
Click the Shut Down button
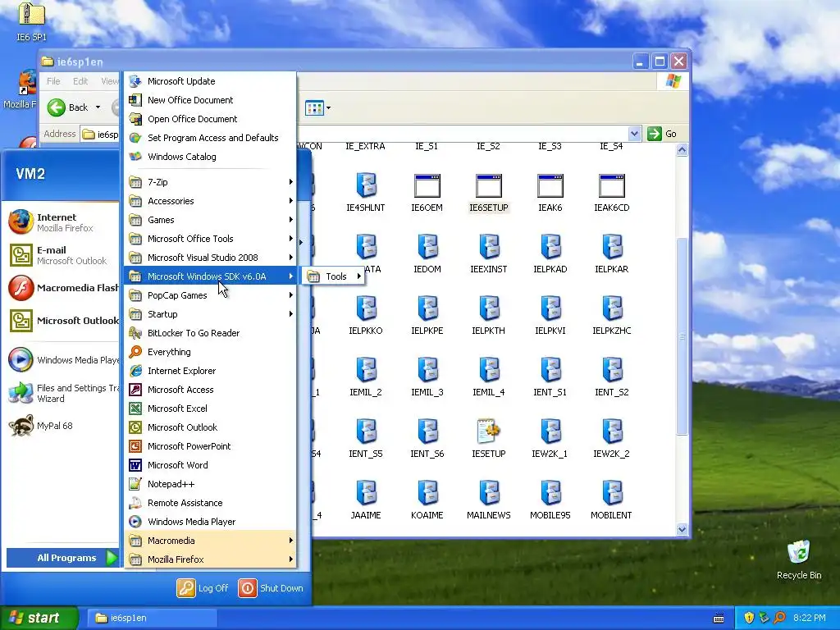click(271, 587)
